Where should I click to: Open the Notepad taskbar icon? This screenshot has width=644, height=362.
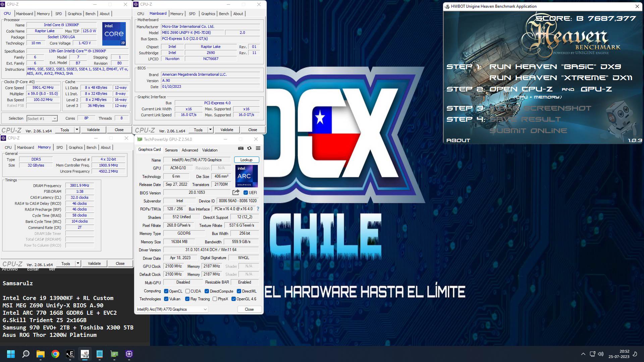(x=100, y=354)
